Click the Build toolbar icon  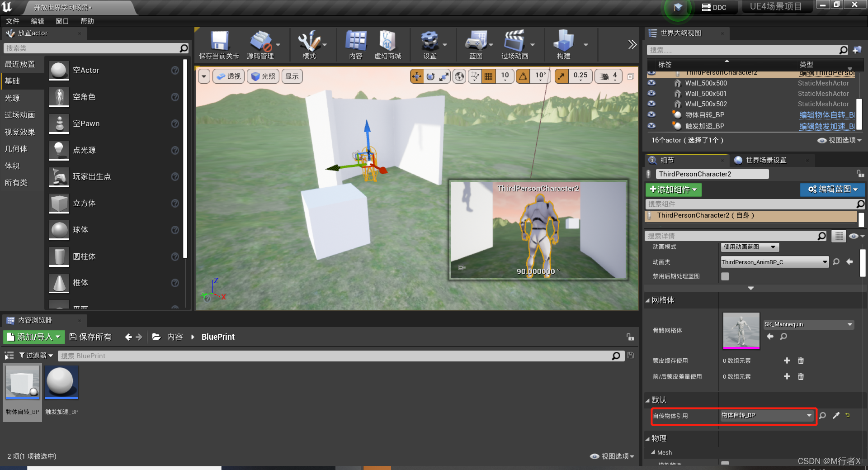tap(563, 41)
